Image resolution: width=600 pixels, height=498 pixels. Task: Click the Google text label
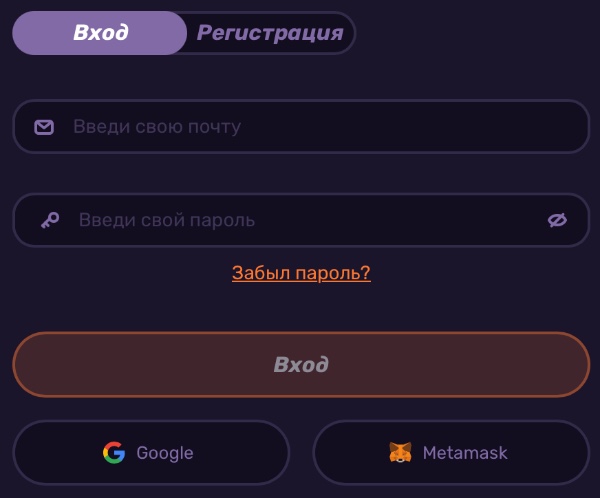point(165,453)
